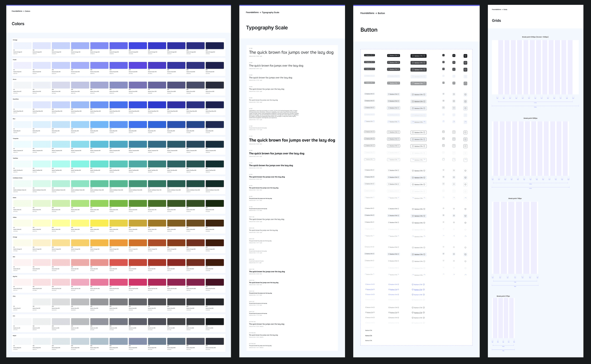This screenshot has width=591, height=364.
Task: Click the largest dark gray loading spinner icon button
Action: 465,84
